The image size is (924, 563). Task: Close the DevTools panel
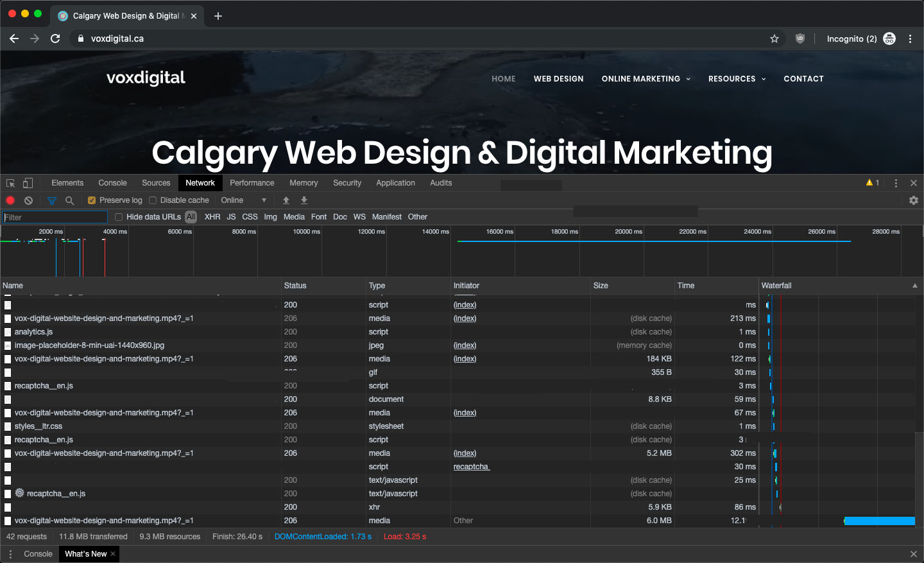[914, 183]
